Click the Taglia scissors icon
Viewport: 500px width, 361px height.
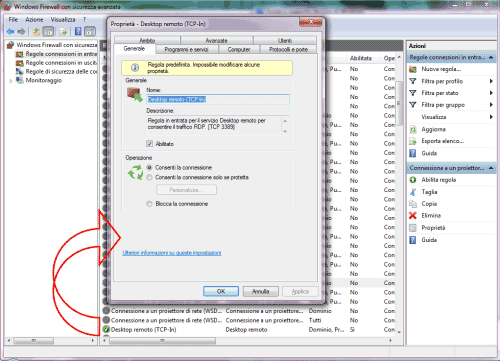(413, 192)
